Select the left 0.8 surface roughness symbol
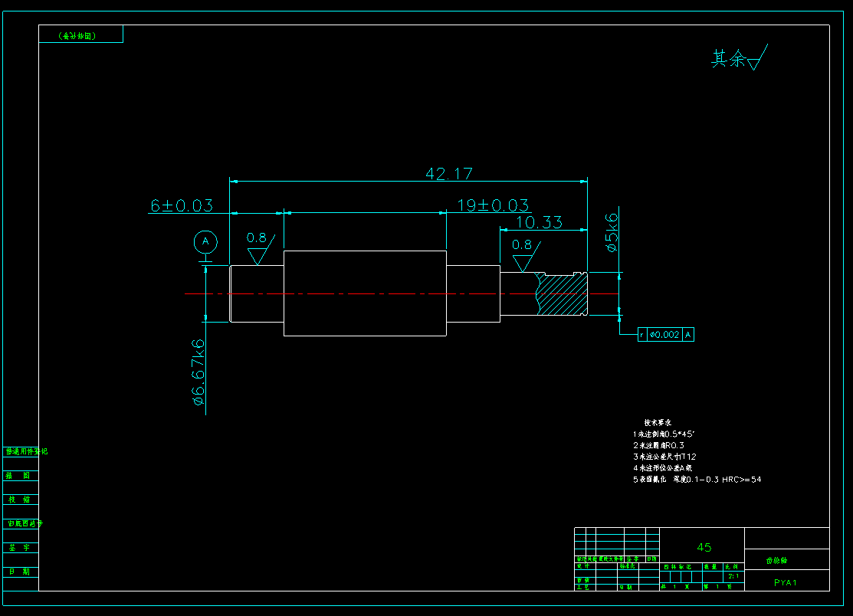Image resolution: width=853 pixels, height=616 pixels. pos(260,250)
